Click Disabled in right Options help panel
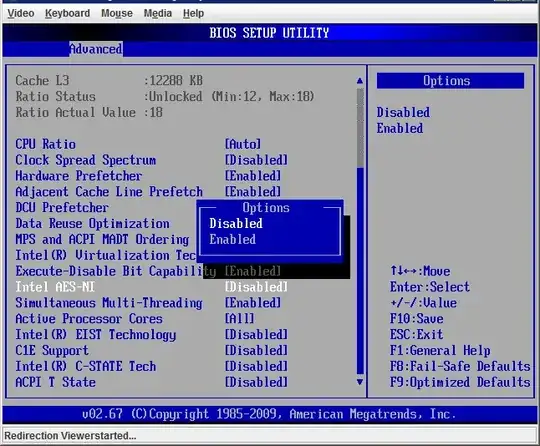Image resolution: width=540 pixels, height=446 pixels. pyautogui.click(x=403, y=112)
